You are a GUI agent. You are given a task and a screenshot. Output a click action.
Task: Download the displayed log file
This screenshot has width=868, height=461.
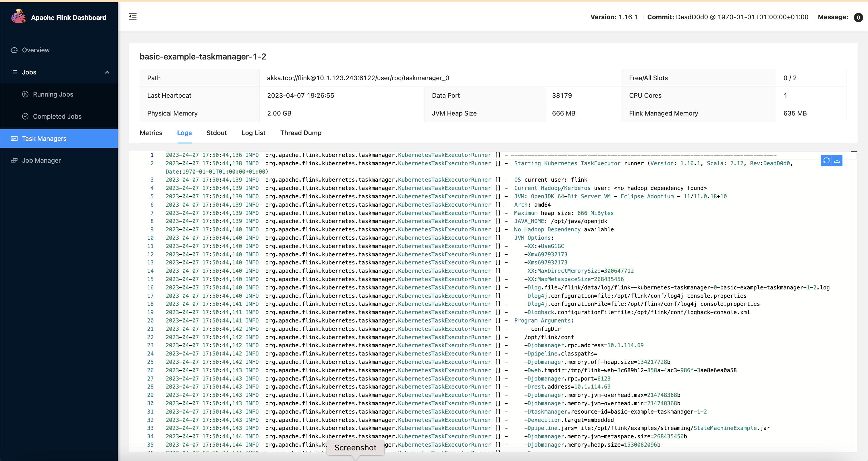coord(837,161)
